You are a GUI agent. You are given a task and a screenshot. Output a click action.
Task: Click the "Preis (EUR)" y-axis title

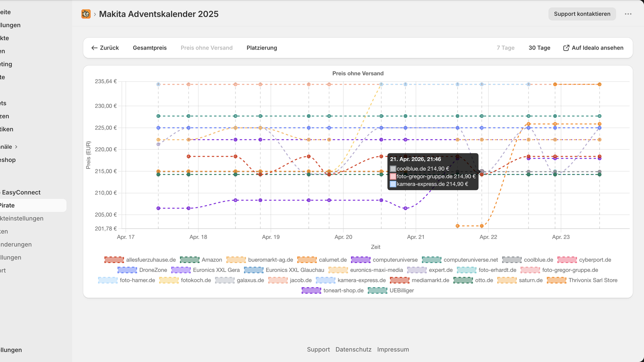(x=89, y=155)
